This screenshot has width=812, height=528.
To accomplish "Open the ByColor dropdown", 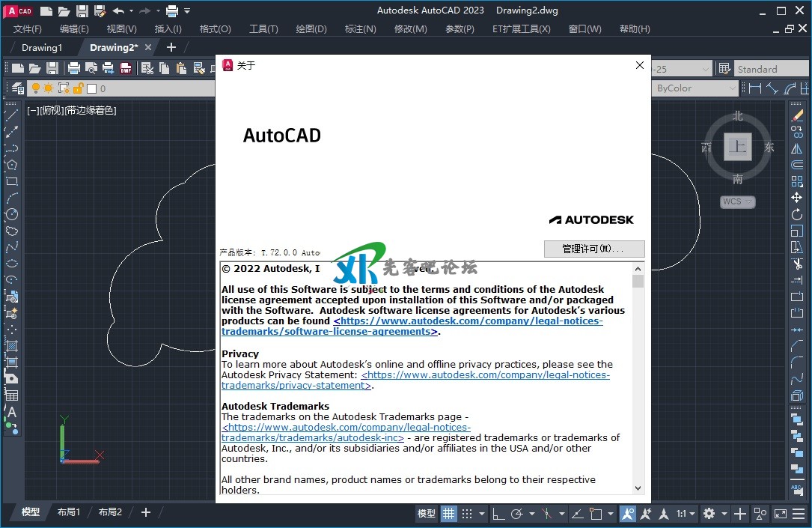I will coord(695,88).
